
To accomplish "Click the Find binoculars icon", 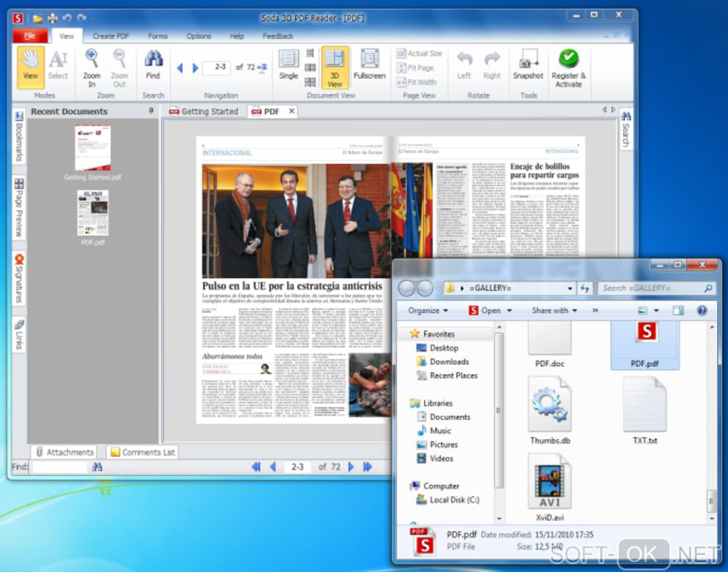I will pos(153,58).
